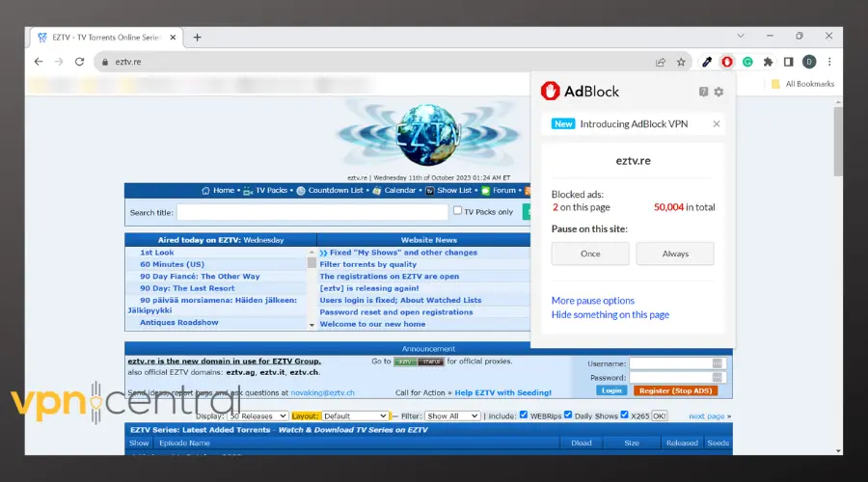
Task: Click the Password input field
Action: point(676,378)
